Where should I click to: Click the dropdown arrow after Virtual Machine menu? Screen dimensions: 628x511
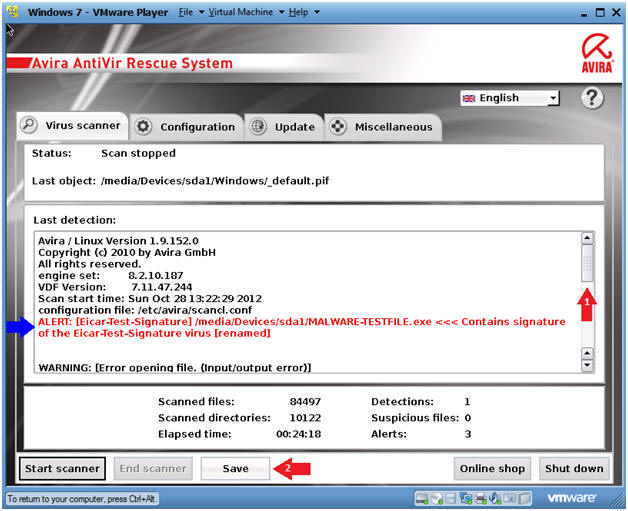281,12
